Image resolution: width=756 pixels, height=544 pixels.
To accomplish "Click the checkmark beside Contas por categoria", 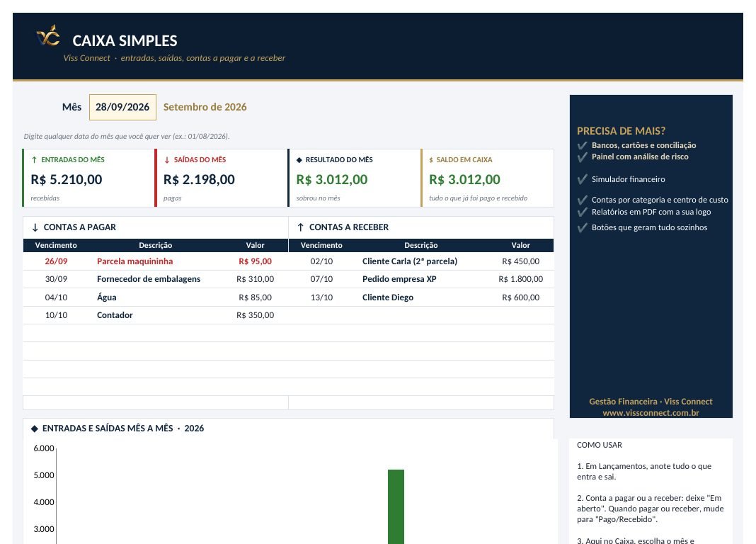I will pos(583,200).
